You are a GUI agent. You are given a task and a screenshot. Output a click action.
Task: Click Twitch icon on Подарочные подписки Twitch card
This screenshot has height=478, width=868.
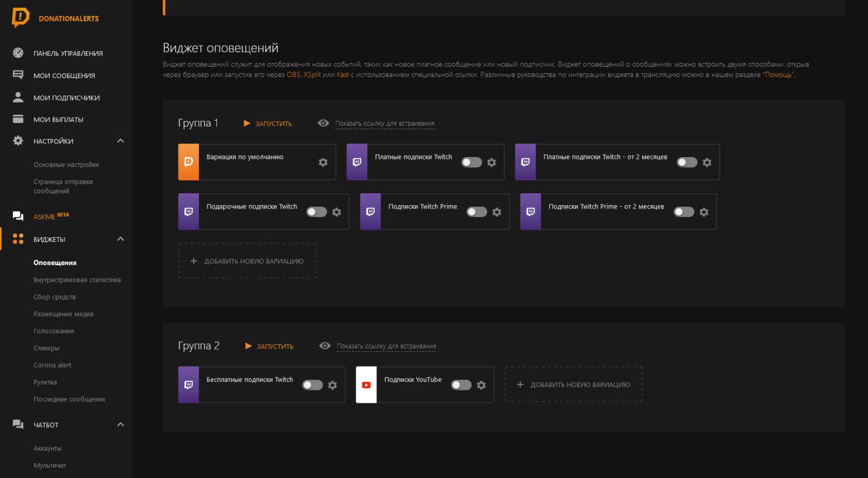[189, 212]
